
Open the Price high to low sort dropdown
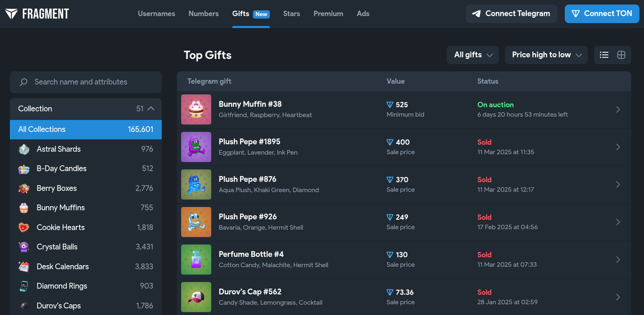[x=546, y=55]
